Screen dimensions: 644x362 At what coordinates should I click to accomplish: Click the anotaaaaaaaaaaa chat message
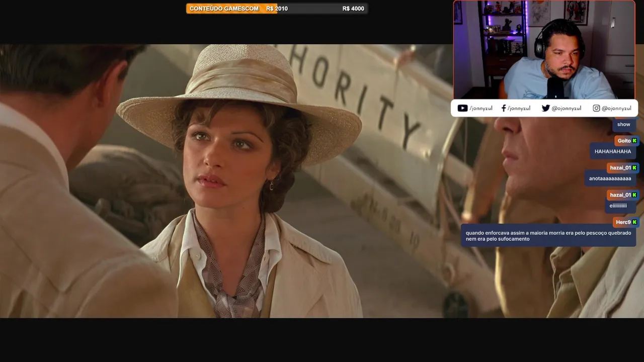[610, 178]
